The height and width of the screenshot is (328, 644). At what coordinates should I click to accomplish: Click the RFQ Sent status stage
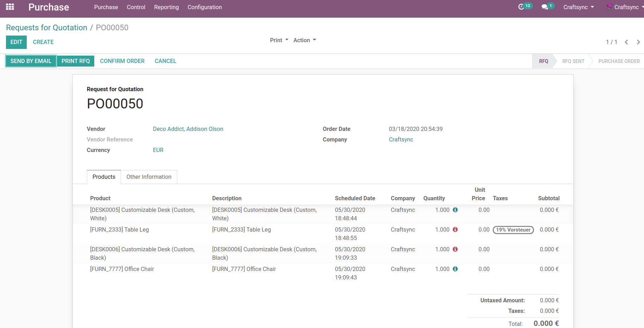pyautogui.click(x=573, y=61)
